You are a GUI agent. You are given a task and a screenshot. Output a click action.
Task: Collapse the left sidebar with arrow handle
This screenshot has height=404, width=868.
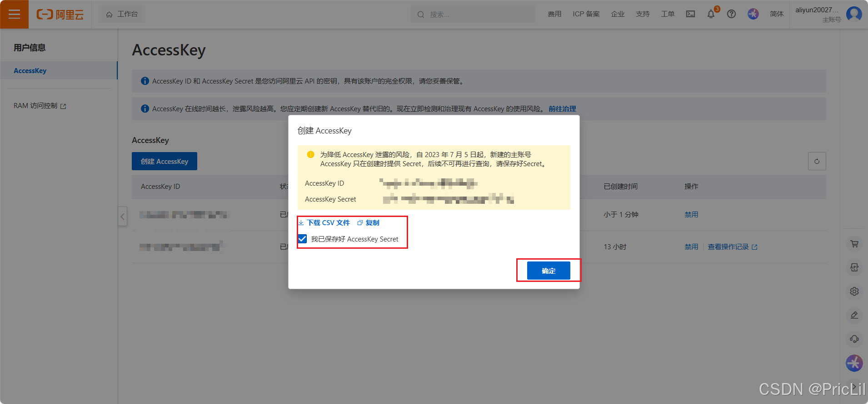pyautogui.click(x=122, y=217)
